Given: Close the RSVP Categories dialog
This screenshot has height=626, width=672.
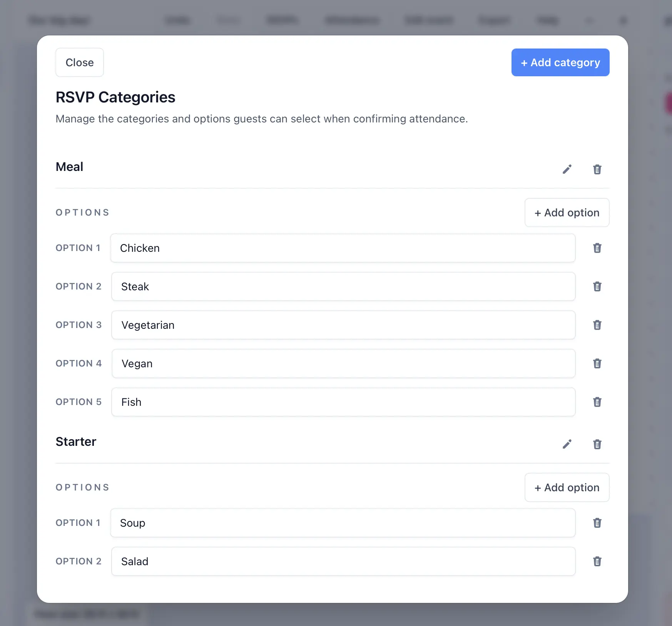Looking at the screenshot, I should click(79, 62).
